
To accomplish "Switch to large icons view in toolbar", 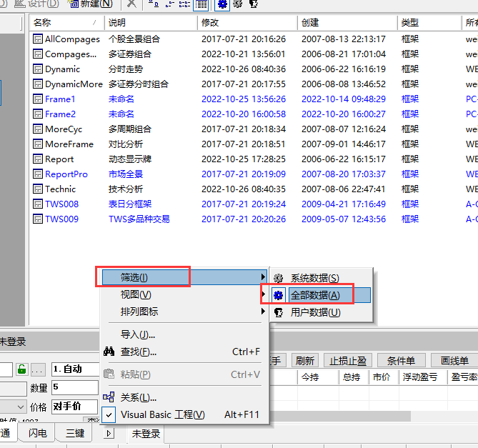I will 154,4.
